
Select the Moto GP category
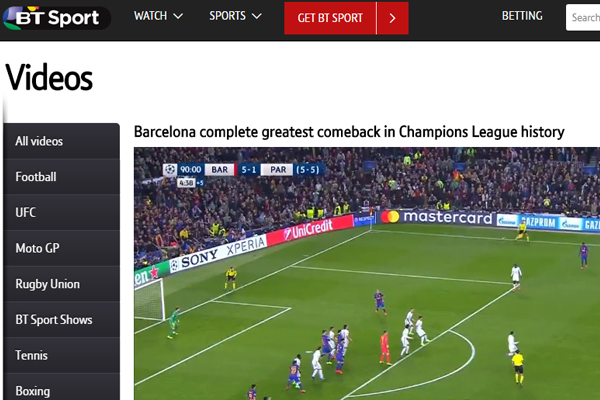pos(62,248)
